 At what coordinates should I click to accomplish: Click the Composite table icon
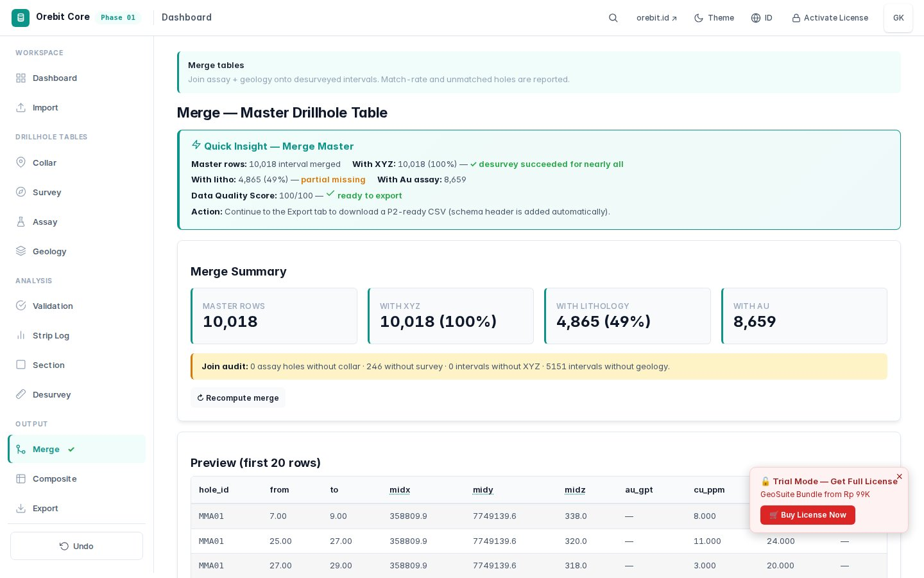(21, 479)
